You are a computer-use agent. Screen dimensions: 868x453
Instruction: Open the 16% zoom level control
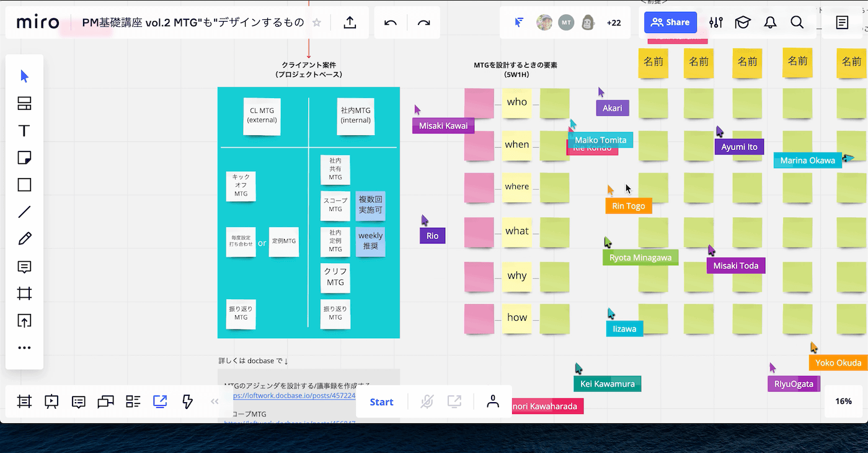(843, 401)
